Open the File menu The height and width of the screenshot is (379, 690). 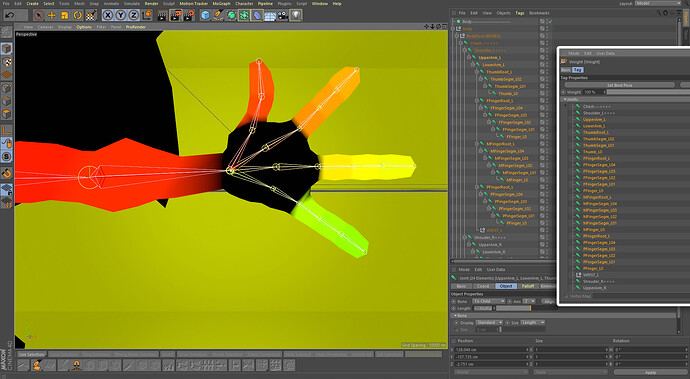6,4
